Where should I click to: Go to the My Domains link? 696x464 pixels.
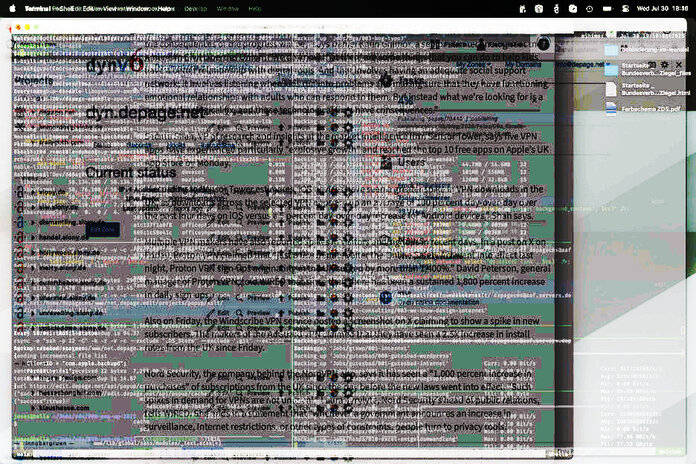coord(523,65)
